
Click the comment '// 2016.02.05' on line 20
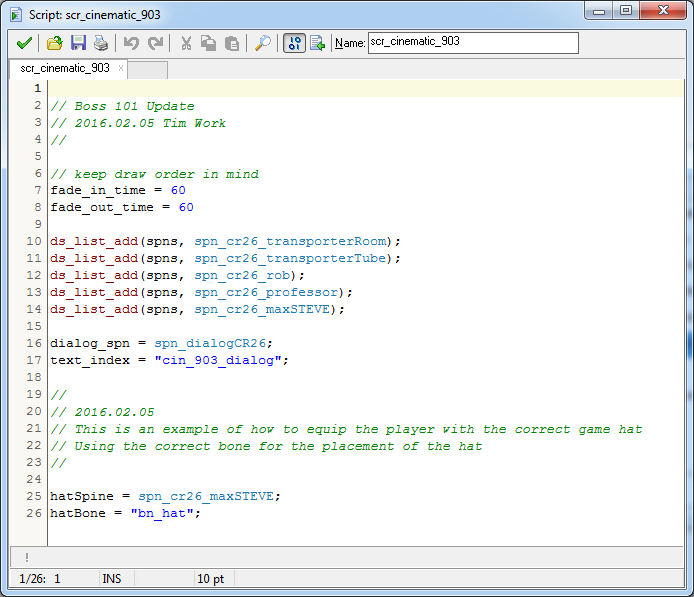[x=102, y=412]
